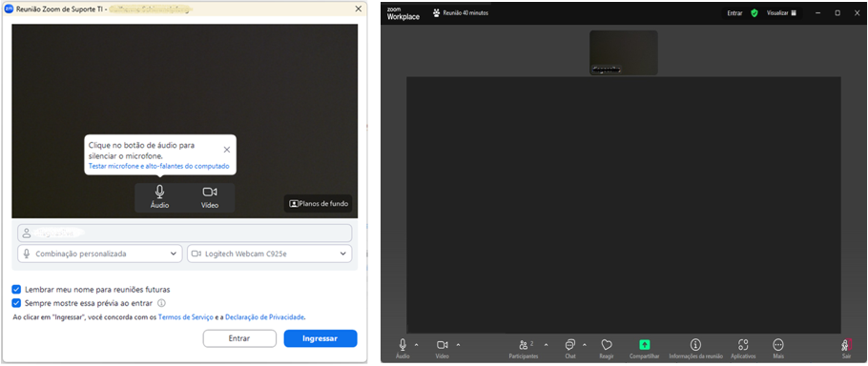Mute microphone with Áudio button in preview
Viewport: 868px width, 366px height.
point(159,197)
